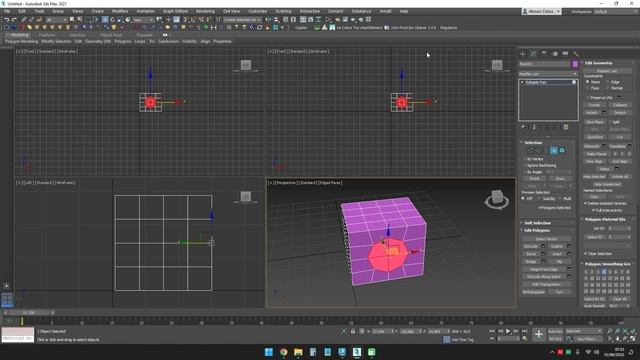Viewport: 640px width, 360px height.
Task: Open the Windows Start menu
Action: click(269, 352)
